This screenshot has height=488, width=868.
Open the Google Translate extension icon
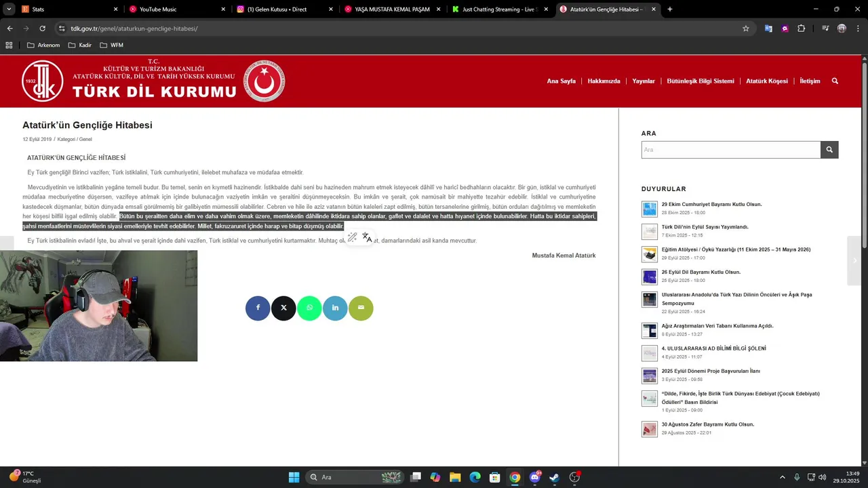click(x=768, y=28)
